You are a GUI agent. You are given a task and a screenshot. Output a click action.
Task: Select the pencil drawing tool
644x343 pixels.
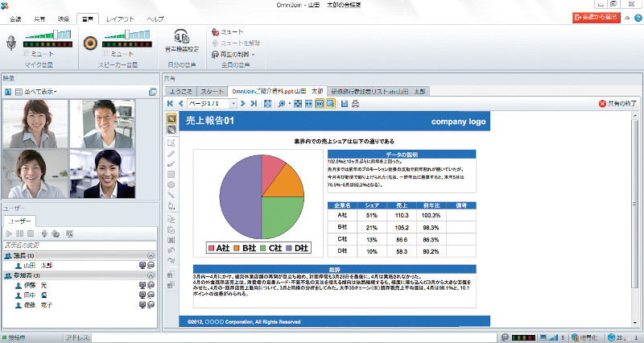[171, 154]
